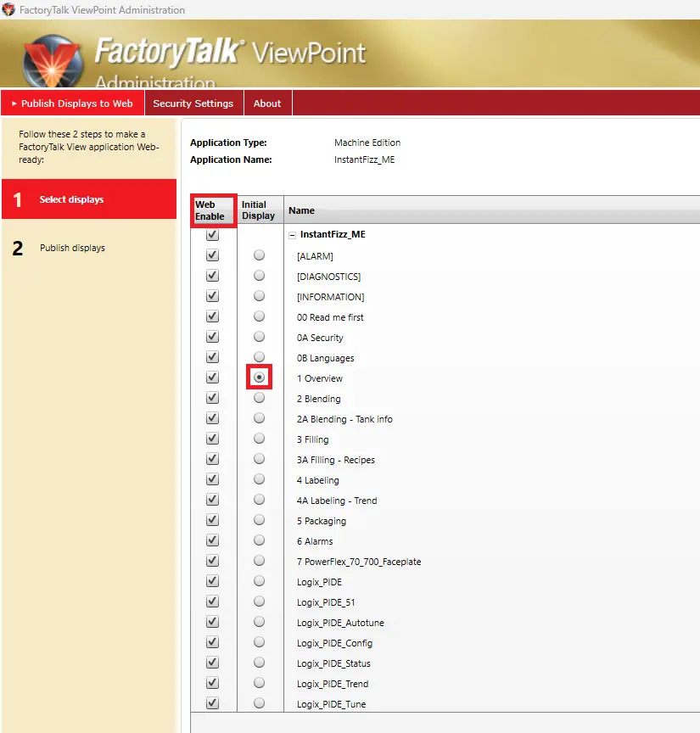This screenshot has width=700, height=733.
Task: Click step 2 Publish displays
Action: click(89, 248)
